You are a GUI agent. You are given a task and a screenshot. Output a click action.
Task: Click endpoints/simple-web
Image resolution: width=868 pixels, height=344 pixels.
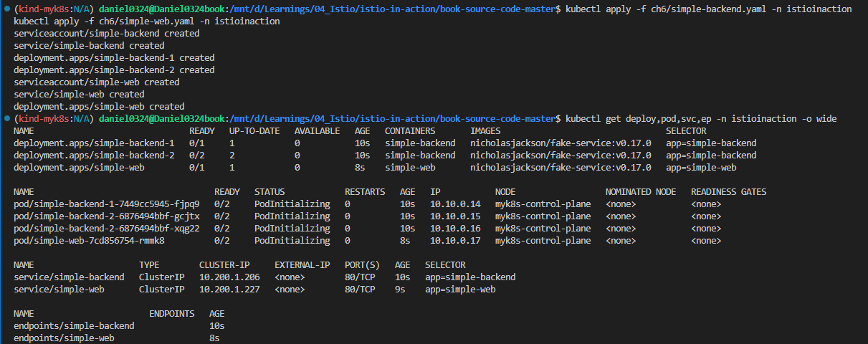click(64, 338)
